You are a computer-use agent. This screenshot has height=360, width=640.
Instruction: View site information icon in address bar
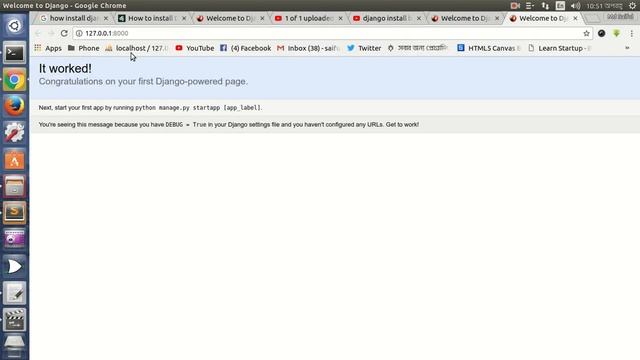79,33
